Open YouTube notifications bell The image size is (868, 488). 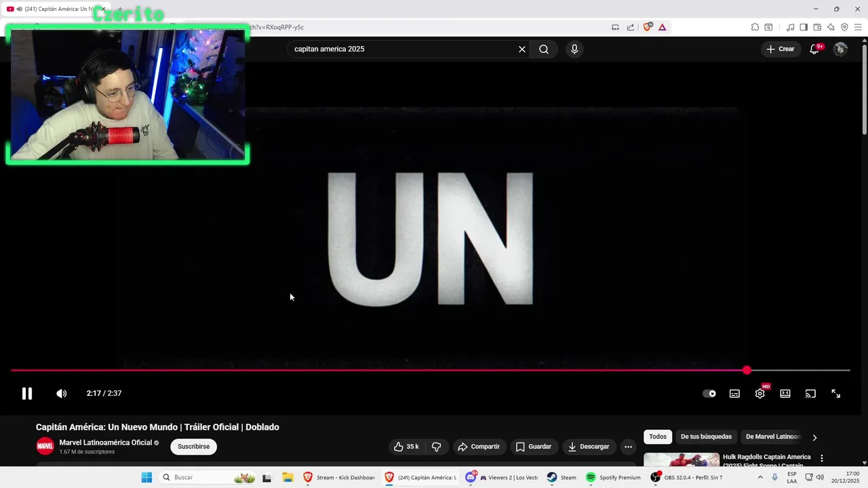pyautogui.click(x=815, y=49)
